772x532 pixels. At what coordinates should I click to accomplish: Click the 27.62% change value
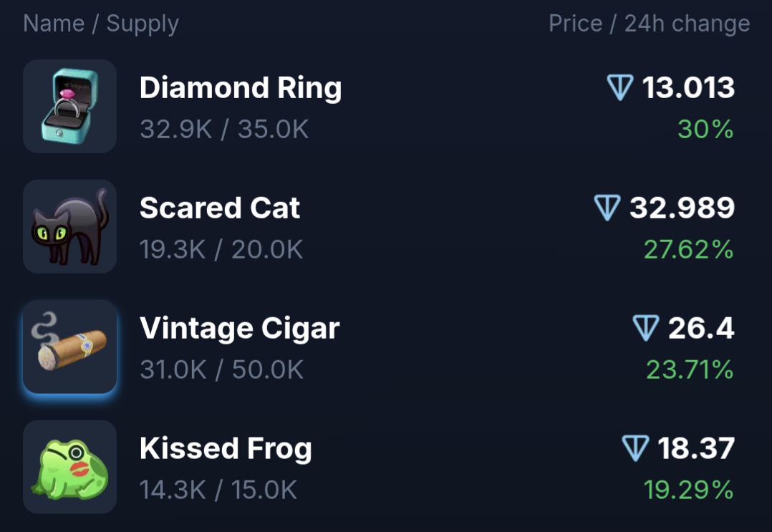pyautogui.click(x=689, y=249)
